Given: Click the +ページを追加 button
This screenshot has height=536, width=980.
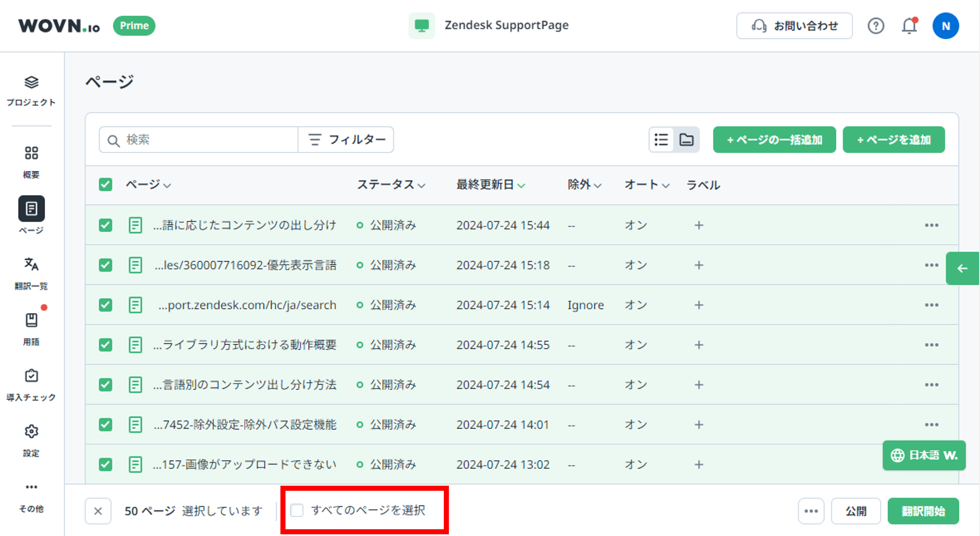Looking at the screenshot, I should [x=894, y=140].
